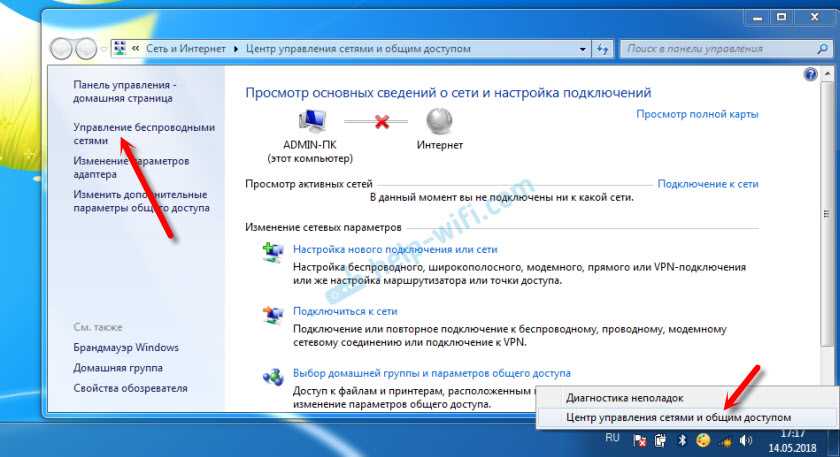Click the refresh icon beside address bar

[x=602, y=49]
